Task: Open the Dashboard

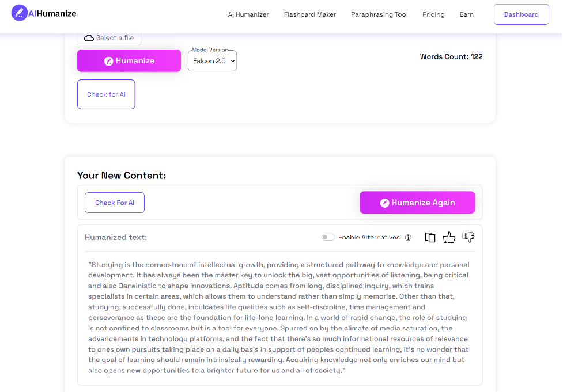Action: [521, 14]
